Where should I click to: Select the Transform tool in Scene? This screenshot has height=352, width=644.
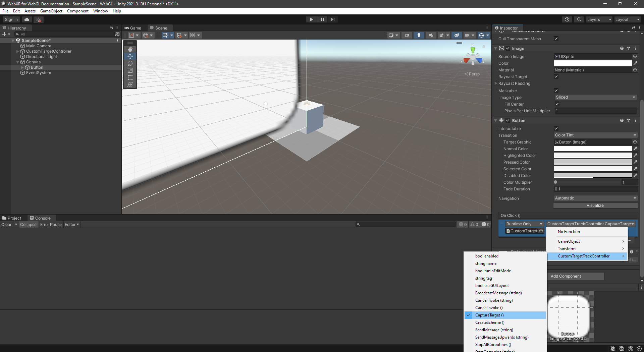(130, 84)
